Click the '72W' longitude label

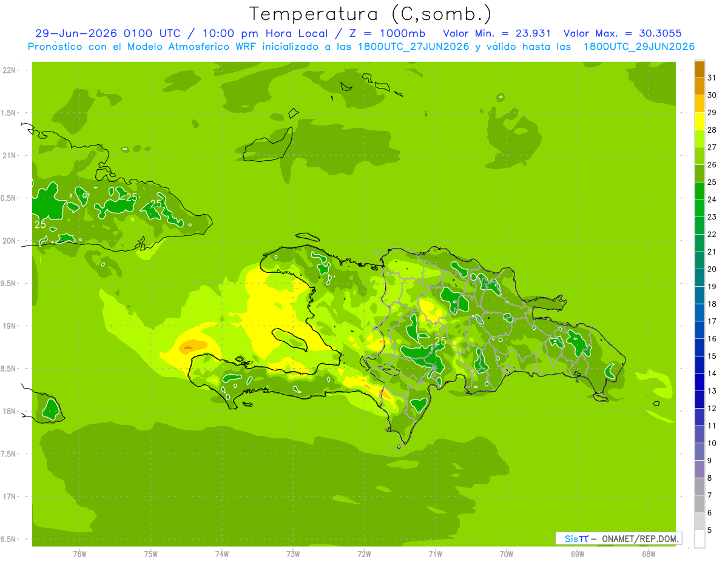pyautogui.click(x=364, y=554)
